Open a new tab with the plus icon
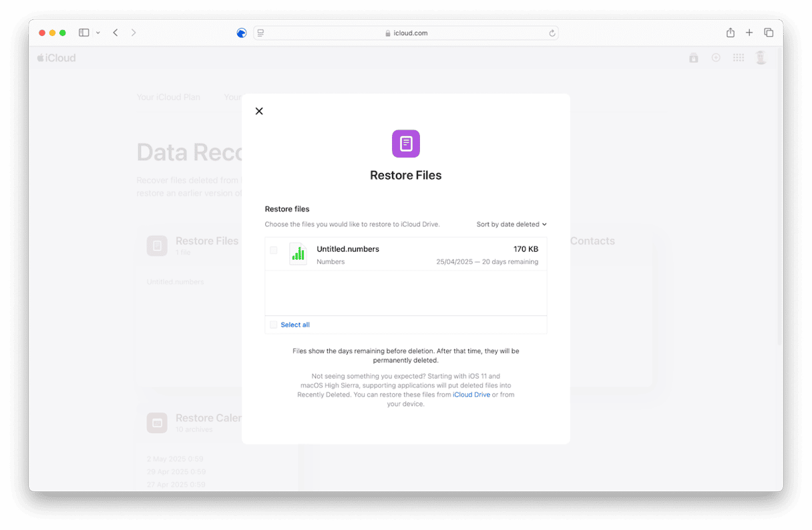Image resolution: width=812 pixels, height=530 pixels. point(749,33)
